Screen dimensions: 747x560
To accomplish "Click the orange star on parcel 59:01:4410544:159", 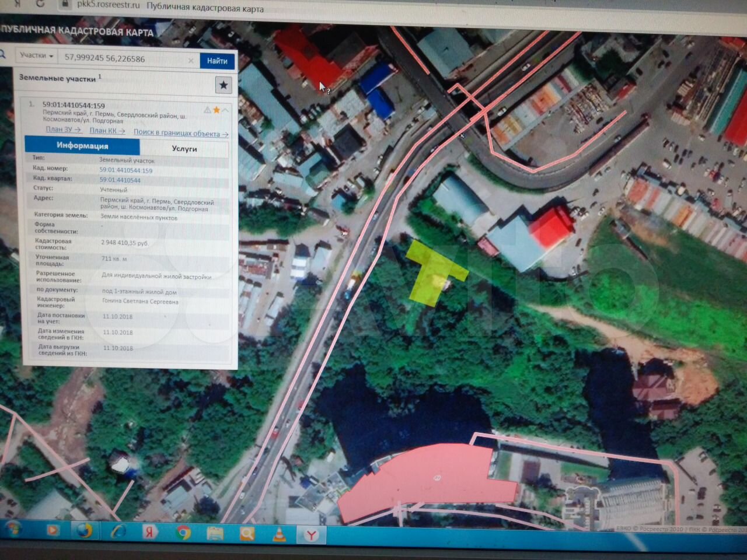I will point(217,110).
